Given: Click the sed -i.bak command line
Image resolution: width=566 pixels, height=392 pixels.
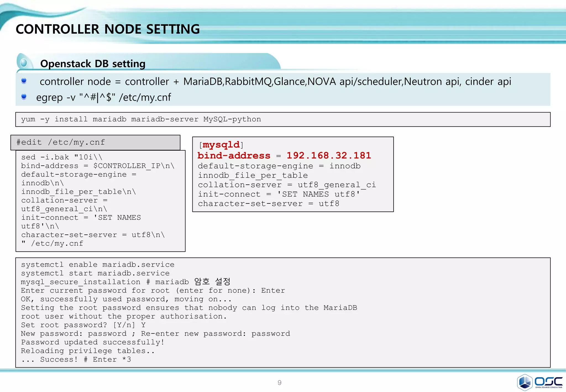Looking at the screenshot, I should tap(62, 157).
